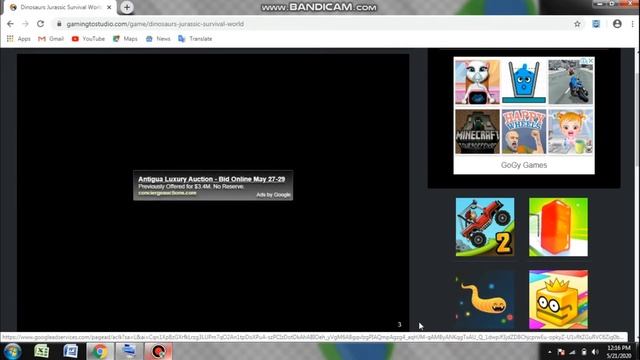Click the GoGy Games ad label
The height and width of the screenshot is (360, 640).
[524, 165]
